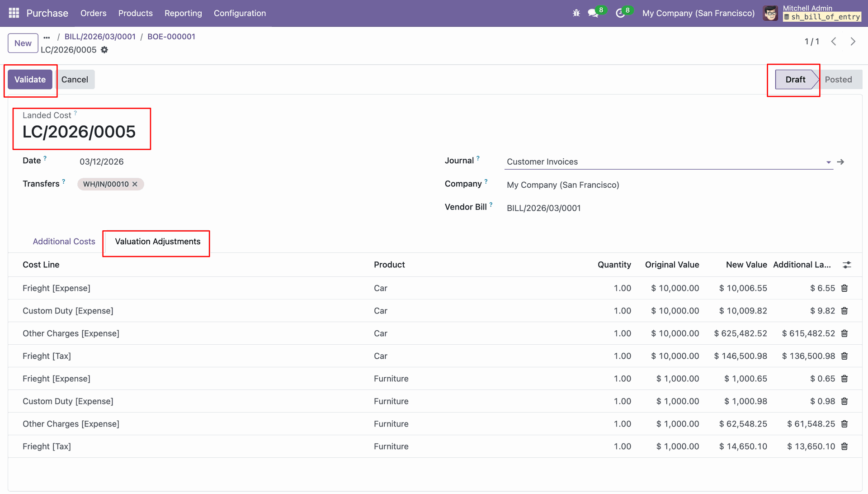Open the BILL/2026/03/0001 breadcrumb link

point(100,37)
